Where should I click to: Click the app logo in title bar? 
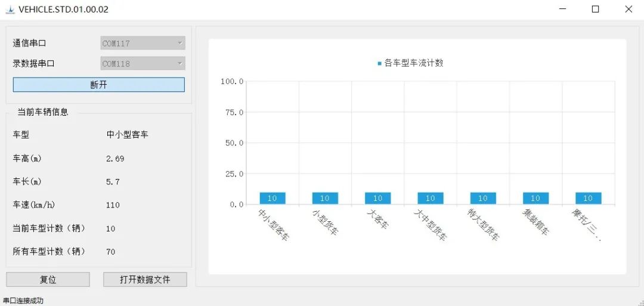click(x=10, y=10)
